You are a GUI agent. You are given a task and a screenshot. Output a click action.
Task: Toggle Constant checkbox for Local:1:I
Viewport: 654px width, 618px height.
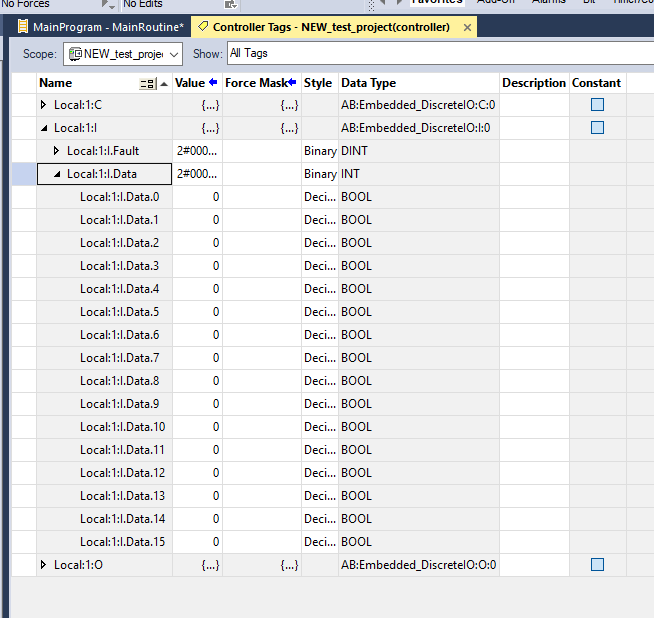[x=597, y=128]
